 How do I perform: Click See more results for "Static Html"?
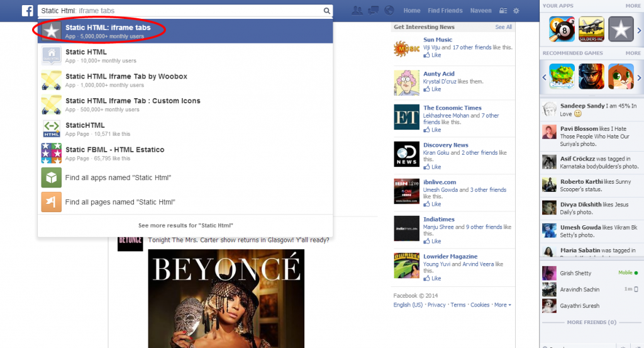pyautogui.click(x=186, y=225)
